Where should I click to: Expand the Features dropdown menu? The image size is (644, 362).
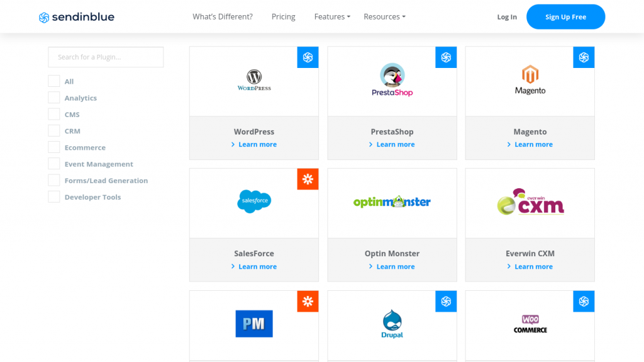coord(332,16)
